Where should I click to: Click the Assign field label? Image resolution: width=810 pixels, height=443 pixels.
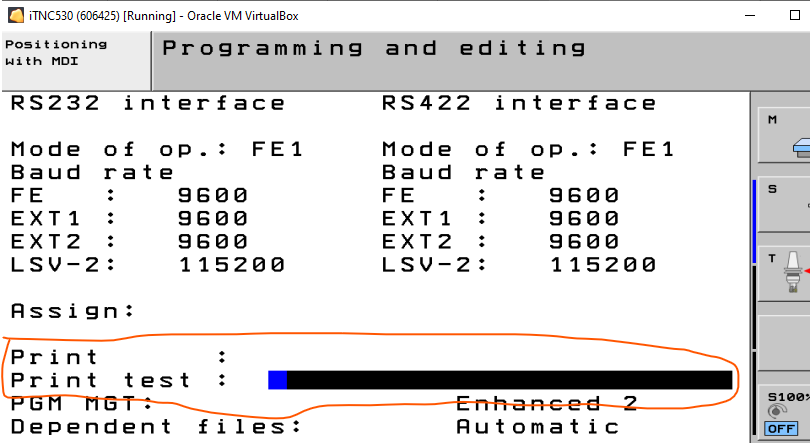[72, 311]
